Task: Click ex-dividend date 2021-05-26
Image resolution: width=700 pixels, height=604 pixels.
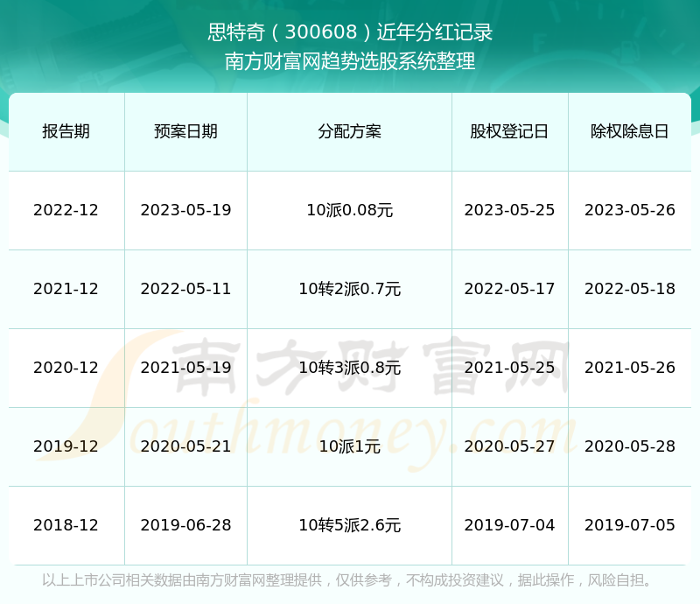Action: 629,368
